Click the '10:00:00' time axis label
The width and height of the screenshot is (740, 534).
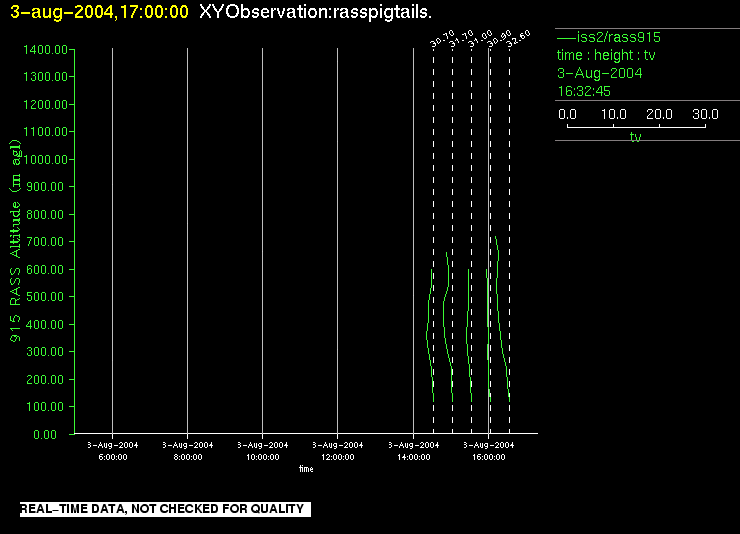263,457
